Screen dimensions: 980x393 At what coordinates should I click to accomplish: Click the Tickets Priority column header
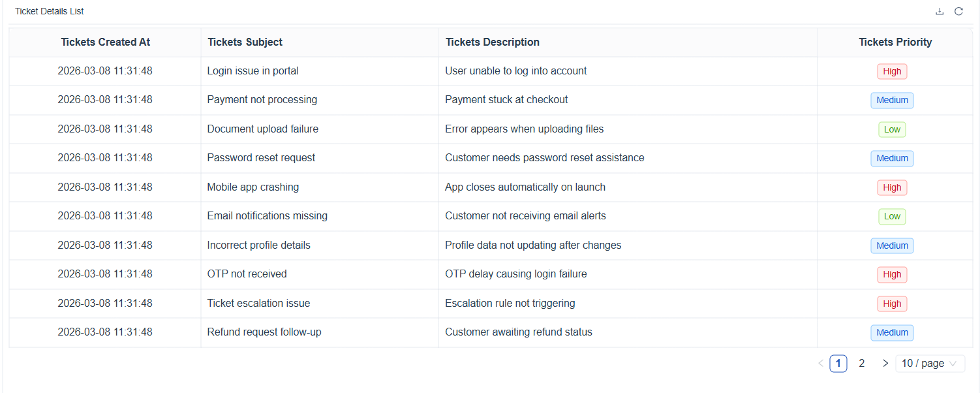click(895, 42)
